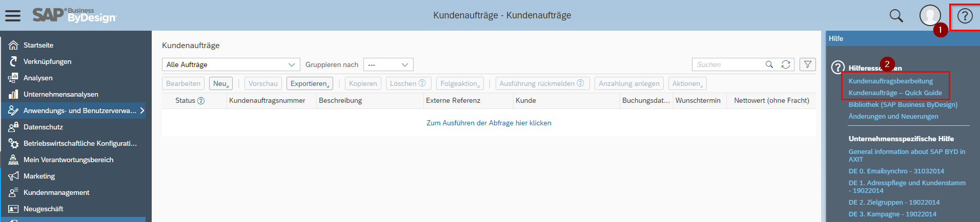Click Anzahlung anlegen button
Image resolution: width=980 pixels, height=222 pixels.
[629, 83]
